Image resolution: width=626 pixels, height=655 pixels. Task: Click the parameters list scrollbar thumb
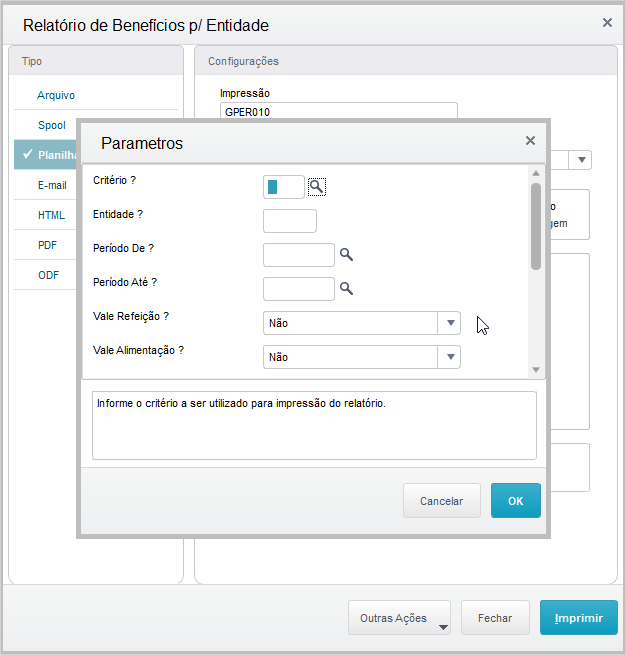(x=536, y=226)
